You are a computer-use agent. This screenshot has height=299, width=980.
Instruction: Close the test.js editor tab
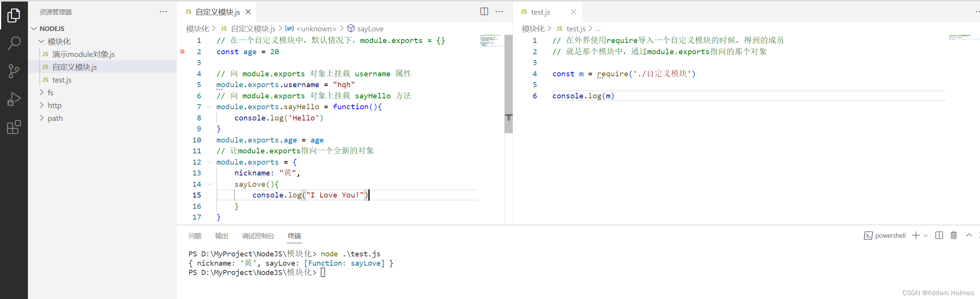click(574, 12)
